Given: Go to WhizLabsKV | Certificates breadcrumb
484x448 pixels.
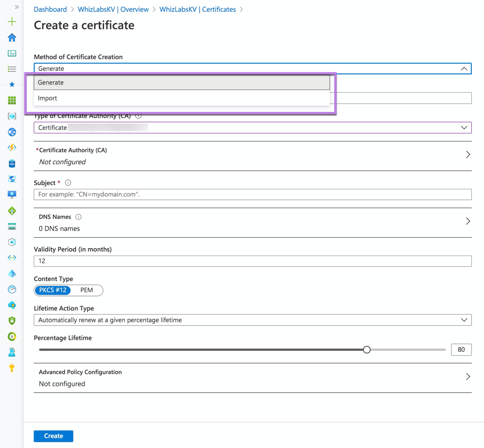Looking at the screenshot, I should pos(197,9).
